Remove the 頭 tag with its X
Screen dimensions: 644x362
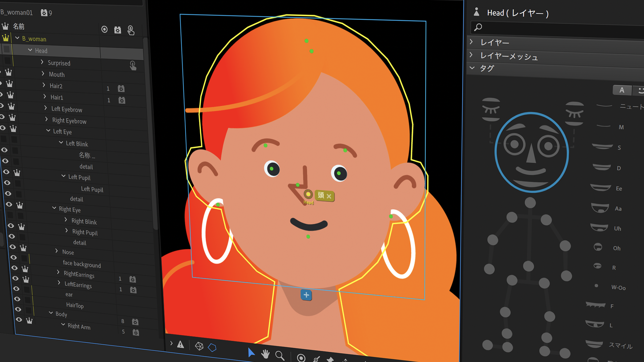tap(329, 196)
